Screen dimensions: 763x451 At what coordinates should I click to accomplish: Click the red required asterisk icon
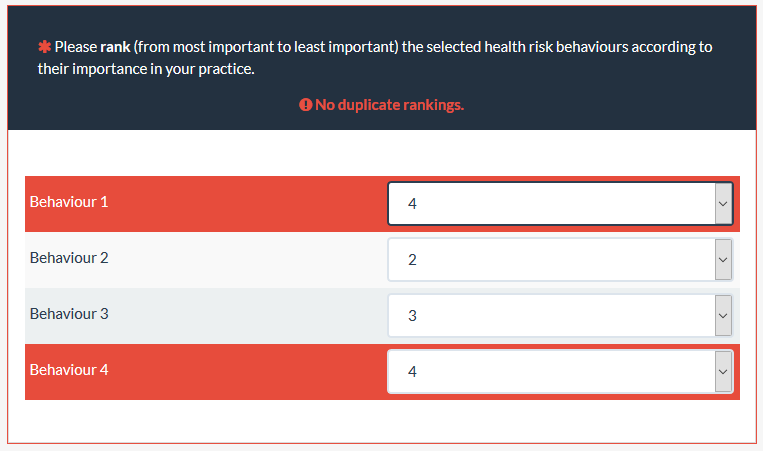44,47
